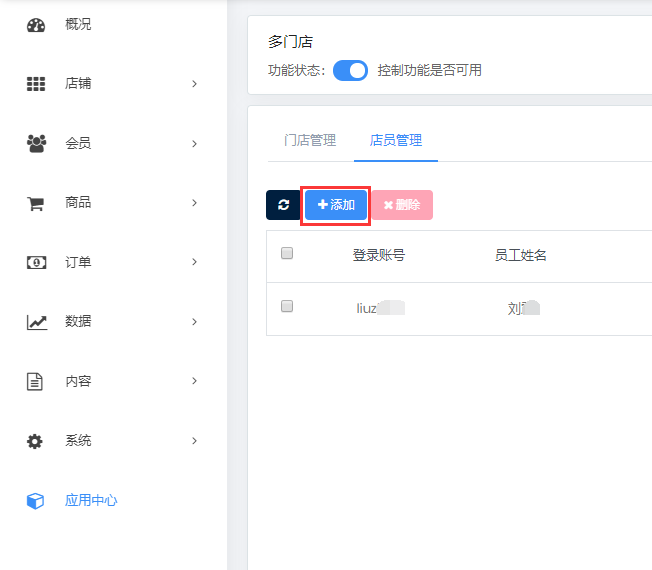
Task: Click the gear icon for 系统
Action: [36, 441]
